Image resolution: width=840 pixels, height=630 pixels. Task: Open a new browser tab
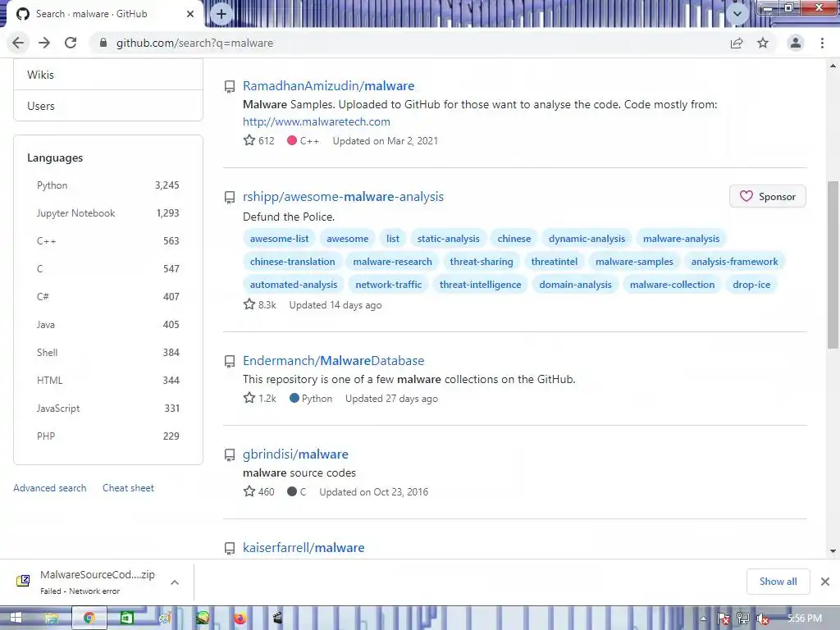click(221, 14)
